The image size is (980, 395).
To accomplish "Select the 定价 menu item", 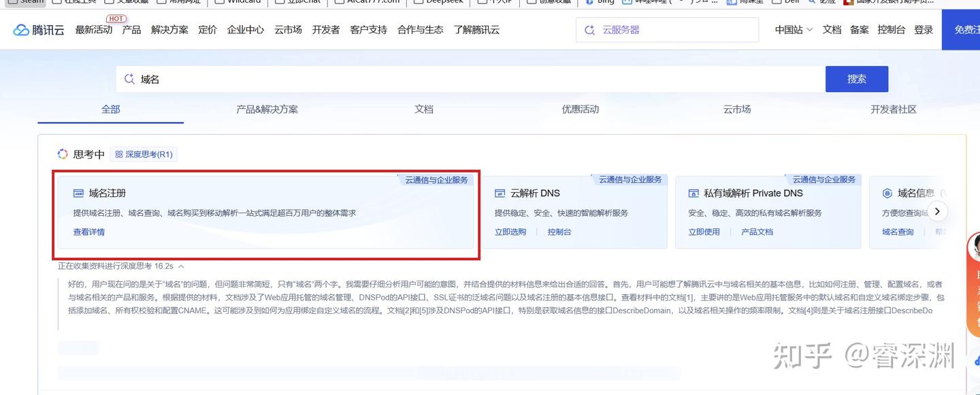I will pyautogui.click(x=207, y=30).
